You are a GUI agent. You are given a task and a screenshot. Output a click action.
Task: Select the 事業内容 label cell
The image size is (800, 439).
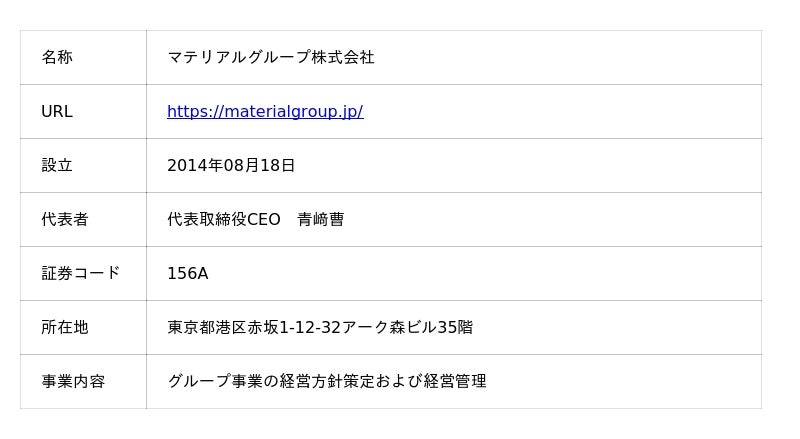click(x=73, y=382)
